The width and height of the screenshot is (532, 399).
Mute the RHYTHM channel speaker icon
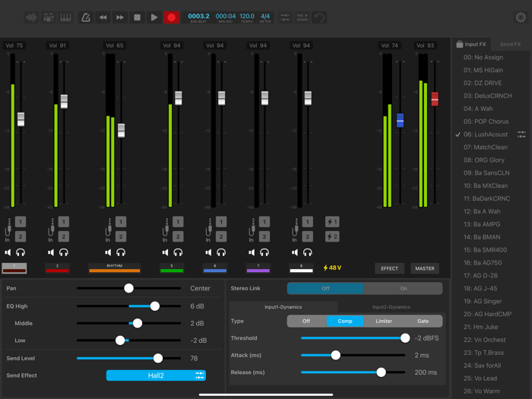pyautogui.click(x=108, y=252)
